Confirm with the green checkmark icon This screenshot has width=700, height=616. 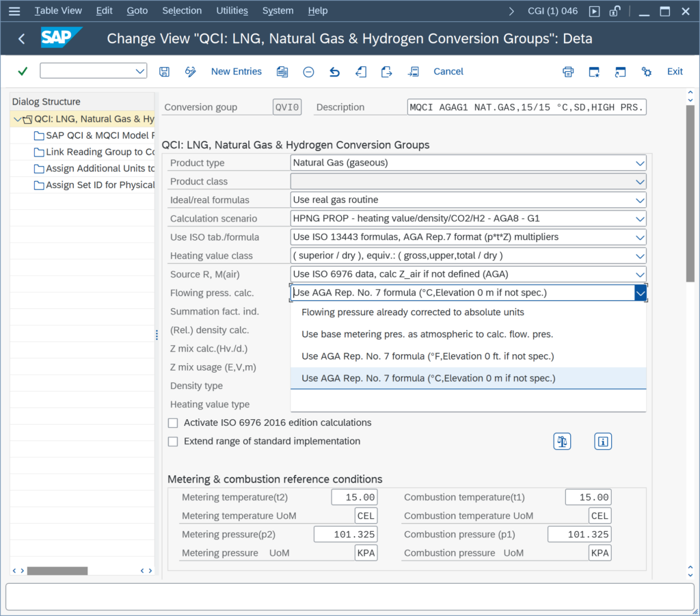pos(23,71)
